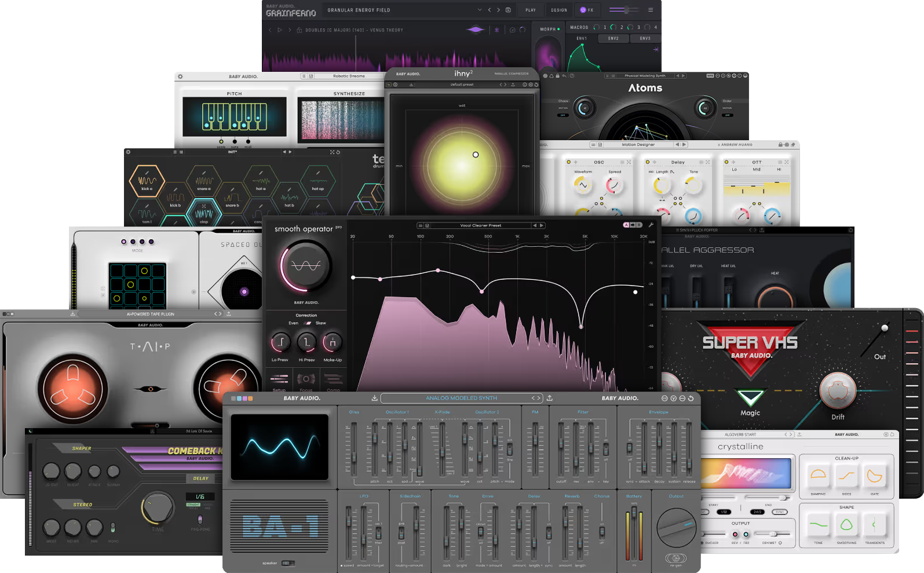
Task: Select the ENV3 tab in Grainferno
Action: [645, 38]
